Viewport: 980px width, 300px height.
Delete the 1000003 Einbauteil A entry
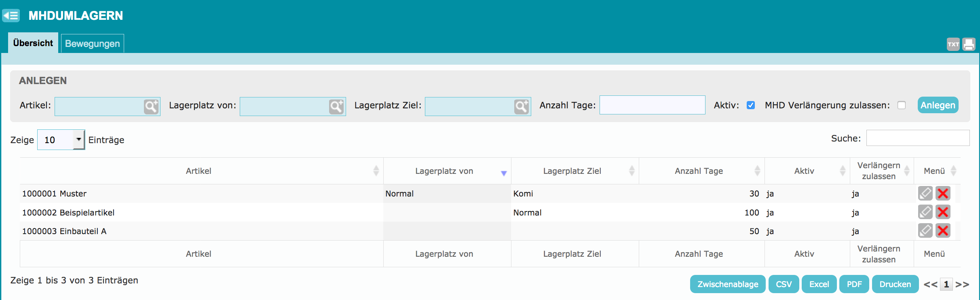(943, 231)
